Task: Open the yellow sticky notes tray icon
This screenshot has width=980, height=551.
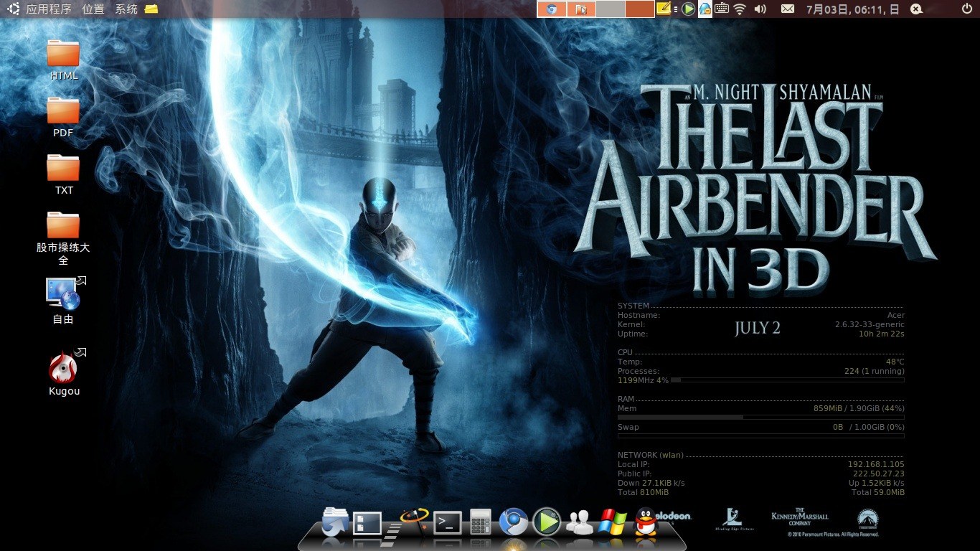Action: 665,9
